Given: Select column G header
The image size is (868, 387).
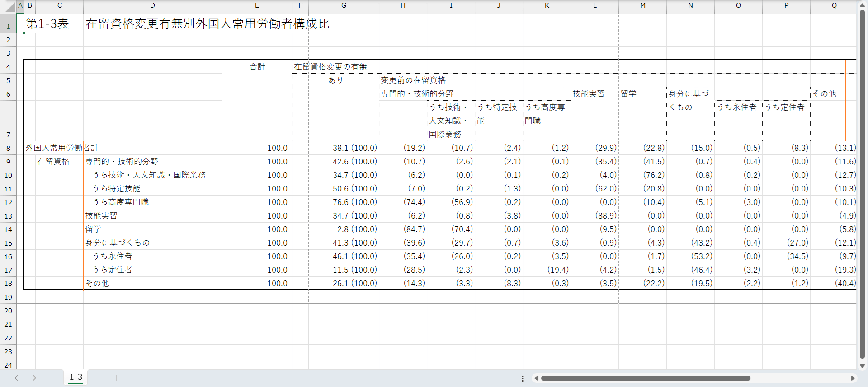Looking at the screenshot, I should (344, 5).
